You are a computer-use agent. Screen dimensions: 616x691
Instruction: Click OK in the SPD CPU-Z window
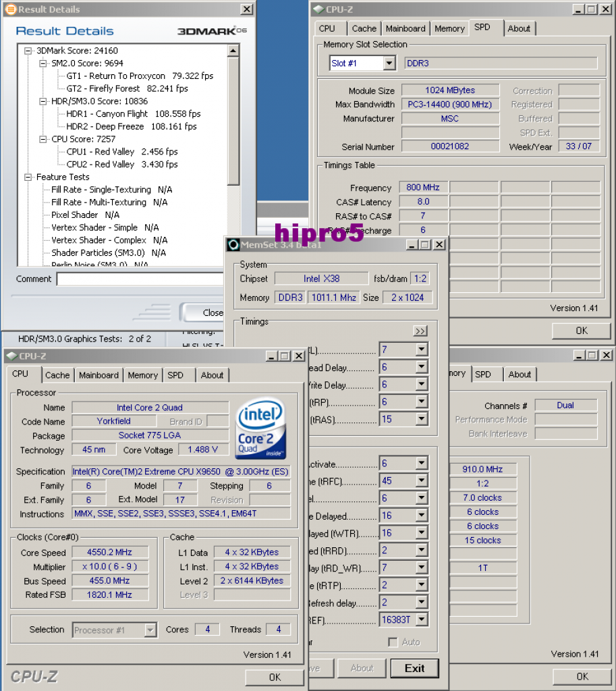coord(581,331)
